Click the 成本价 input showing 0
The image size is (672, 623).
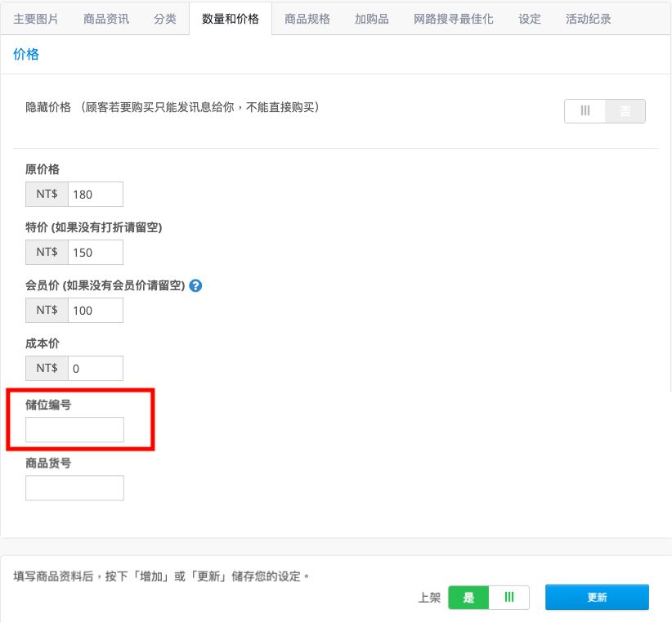[95, 368]
